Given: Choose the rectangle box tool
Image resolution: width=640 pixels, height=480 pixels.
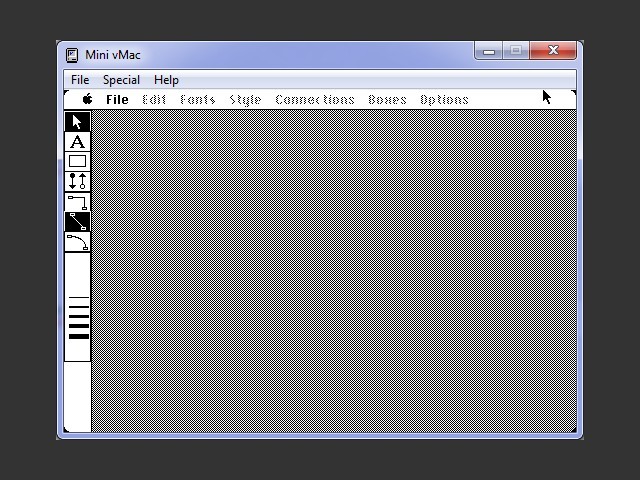Looking at the screenshot, I should point(77,161).
